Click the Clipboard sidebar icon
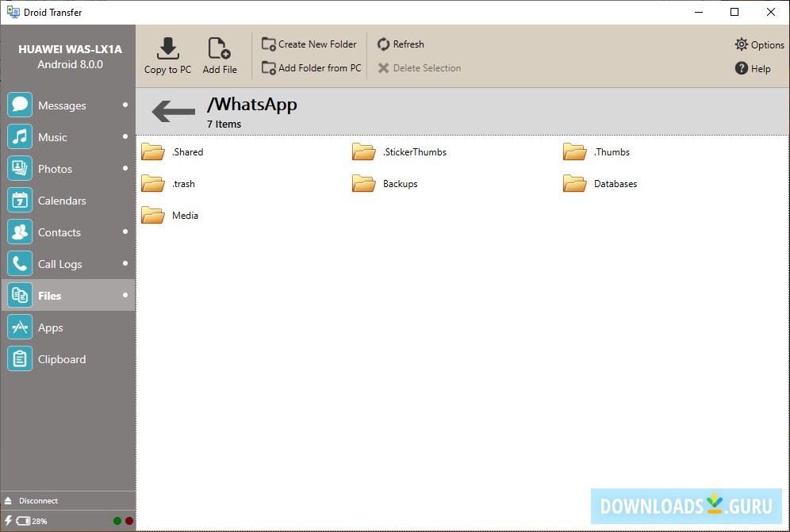790x532 pixels. tap(20, 358)
